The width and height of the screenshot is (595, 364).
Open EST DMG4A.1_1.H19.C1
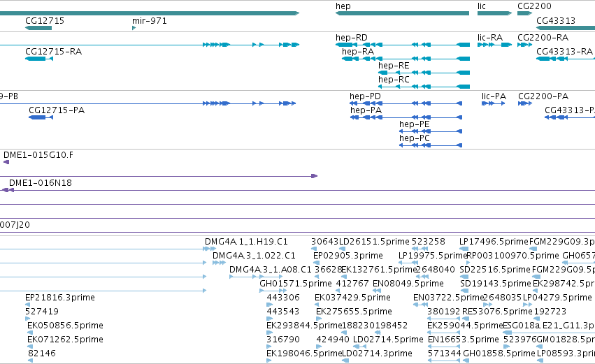246,242
